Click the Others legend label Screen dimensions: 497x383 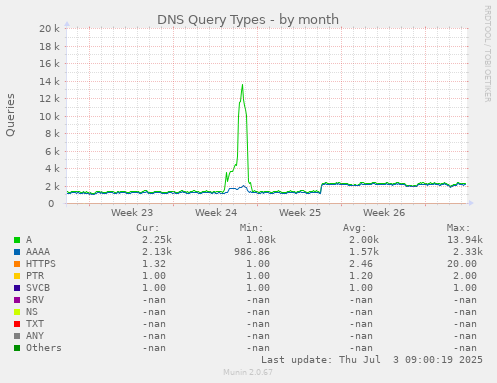pyautogui.click(x=44, y=348)
